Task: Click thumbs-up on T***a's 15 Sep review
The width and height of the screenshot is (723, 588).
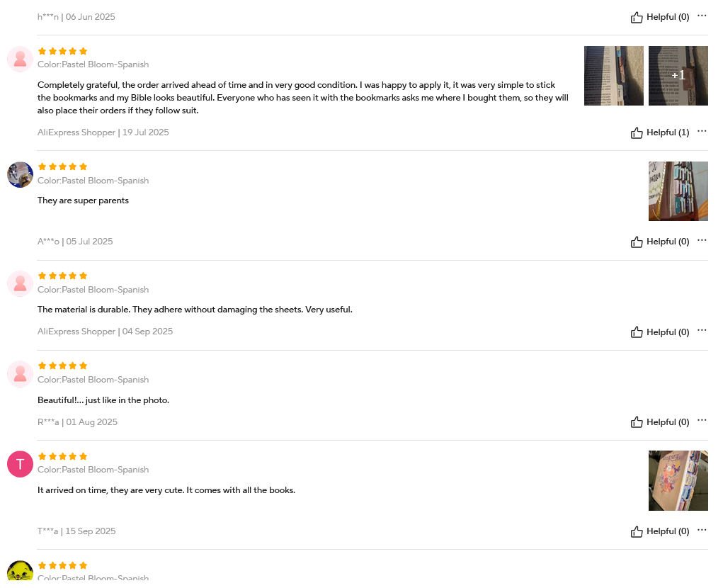Action: [x=637, y=531]
